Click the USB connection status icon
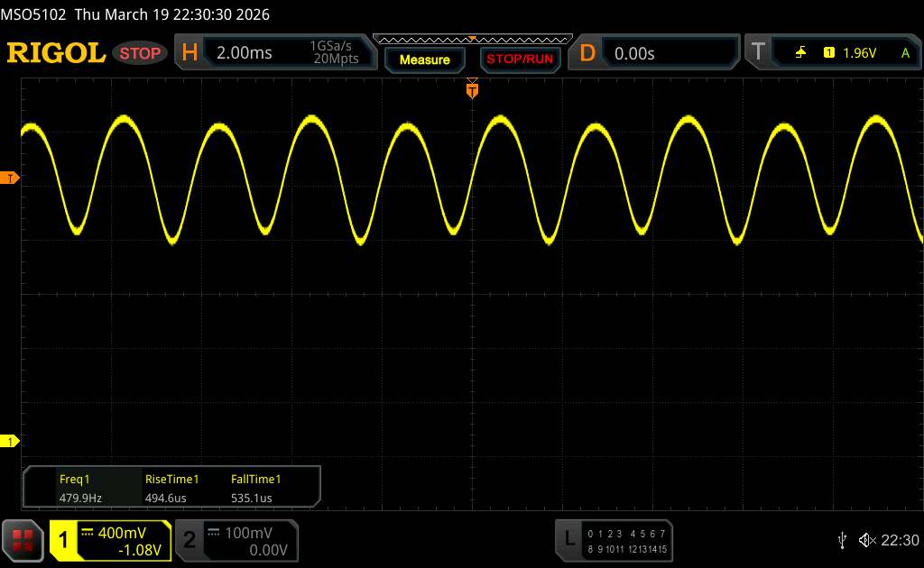This screenshot has width=924, height=568. click(842, 540)
